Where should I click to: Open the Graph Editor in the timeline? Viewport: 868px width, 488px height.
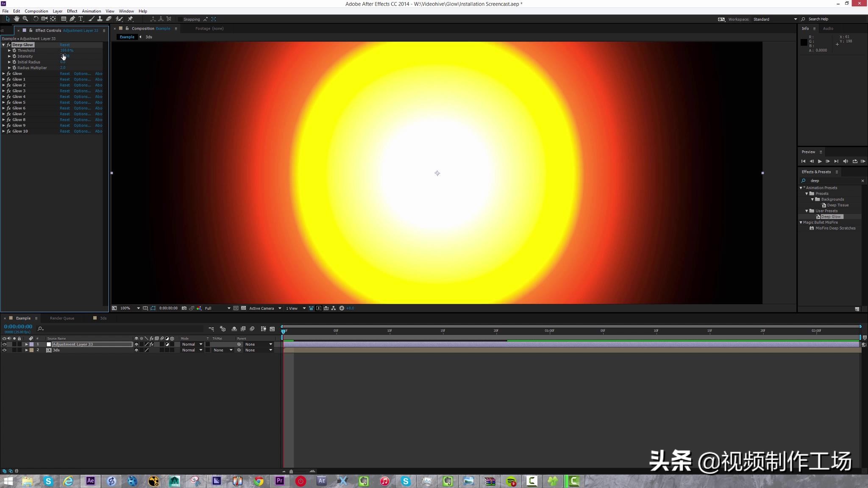tap(273, 329)
